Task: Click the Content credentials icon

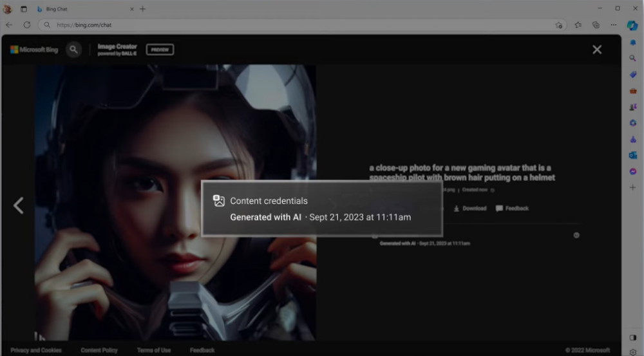Action: (219, 201)
